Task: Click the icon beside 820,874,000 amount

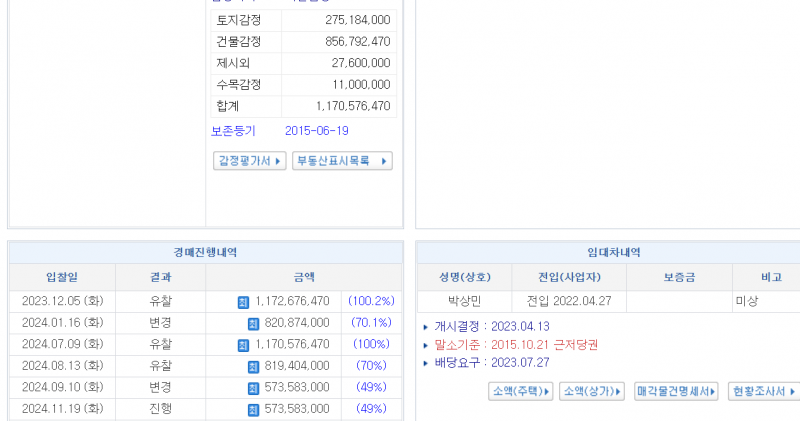Action: (x=253, y=323)
